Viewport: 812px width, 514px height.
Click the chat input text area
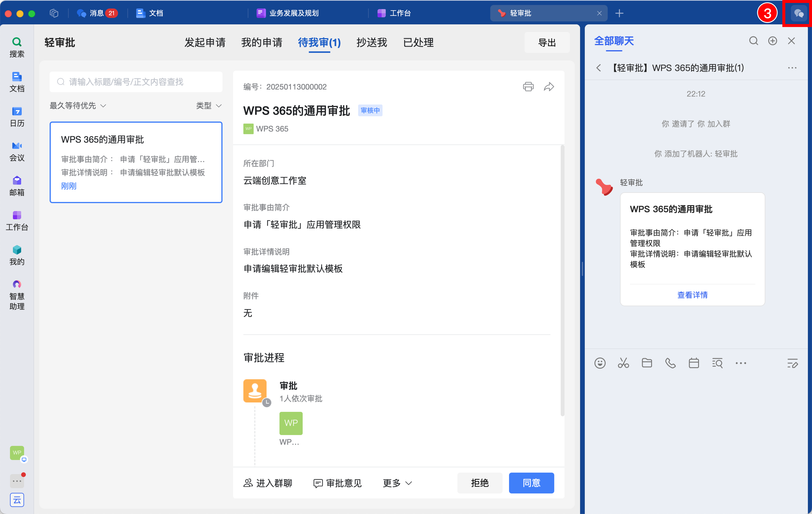click(x=696, y=442)
